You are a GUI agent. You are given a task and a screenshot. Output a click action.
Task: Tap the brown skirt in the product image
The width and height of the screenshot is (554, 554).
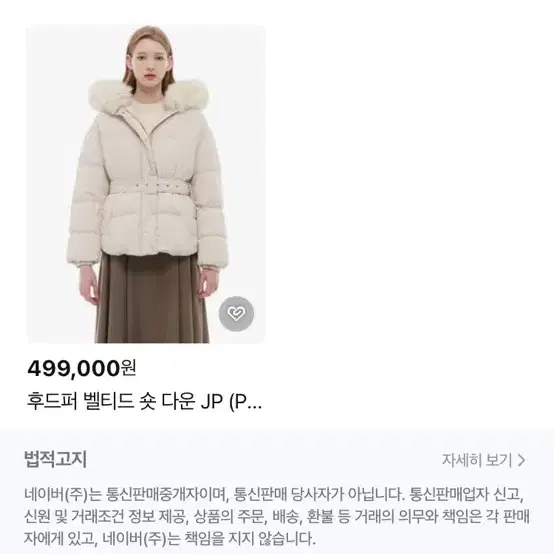(152, 297)
